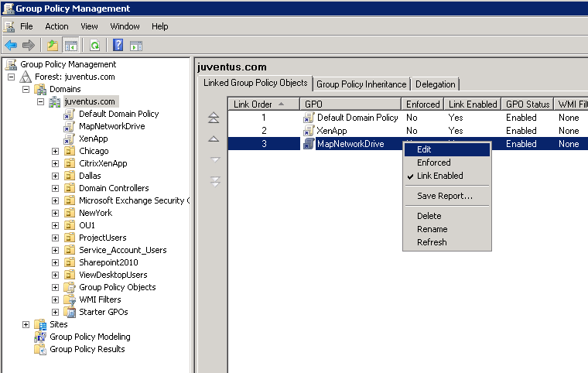Sort by Link Enabled column header

pos(473,104)
